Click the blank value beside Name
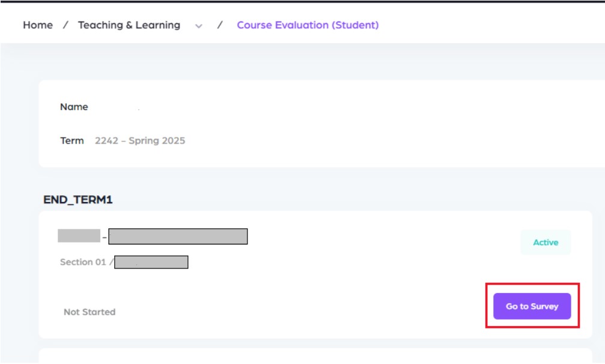Image resolution: width=605 pixels, height=364 pixels. coord(120,108)
